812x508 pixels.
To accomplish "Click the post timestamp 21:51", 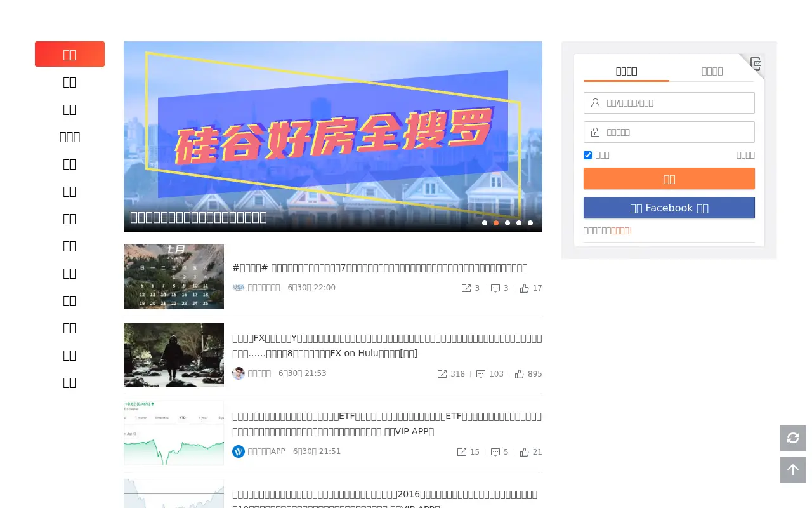I will click(317, 451).
